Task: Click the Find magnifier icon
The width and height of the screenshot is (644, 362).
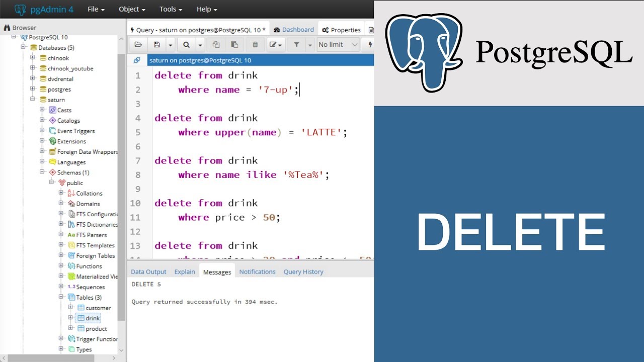Action: point(186,45)
